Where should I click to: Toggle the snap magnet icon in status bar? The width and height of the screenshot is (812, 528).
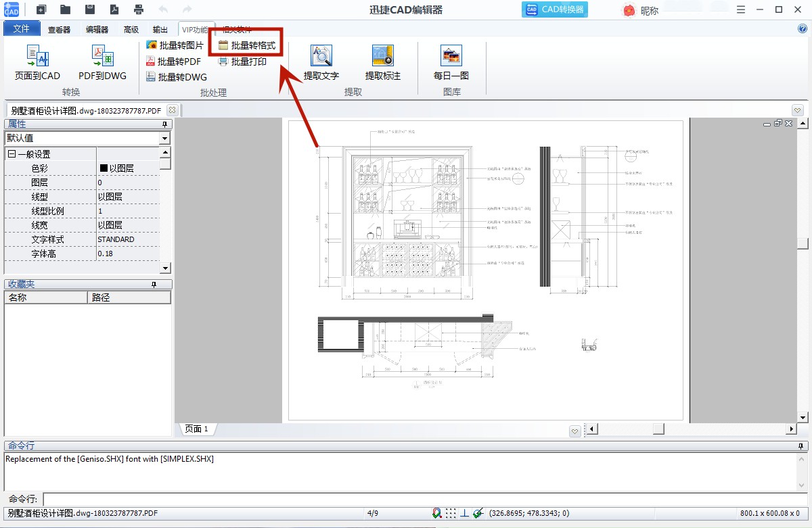click(437, 513)
